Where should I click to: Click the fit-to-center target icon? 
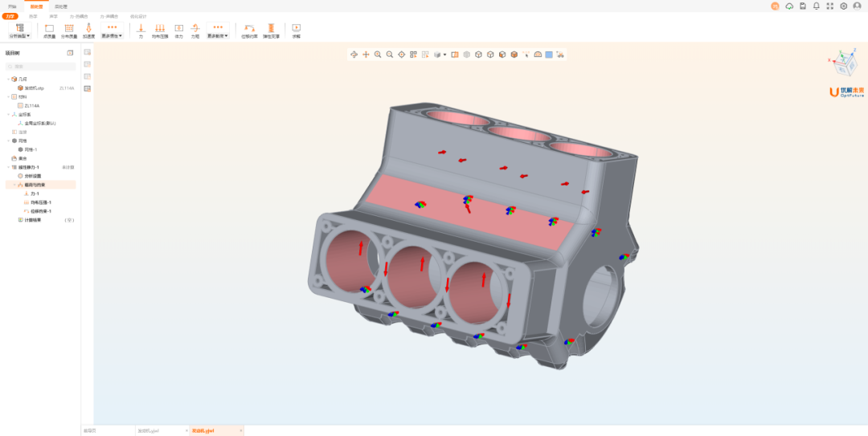point(401,55)
